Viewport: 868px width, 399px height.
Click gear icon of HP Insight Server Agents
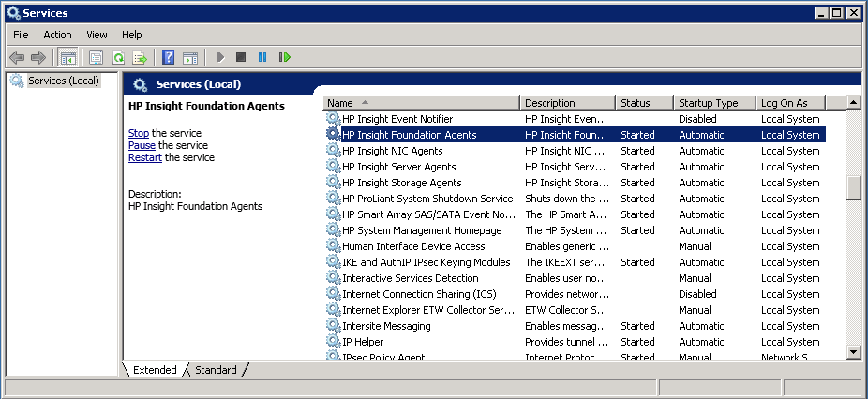tap(333, 167)
